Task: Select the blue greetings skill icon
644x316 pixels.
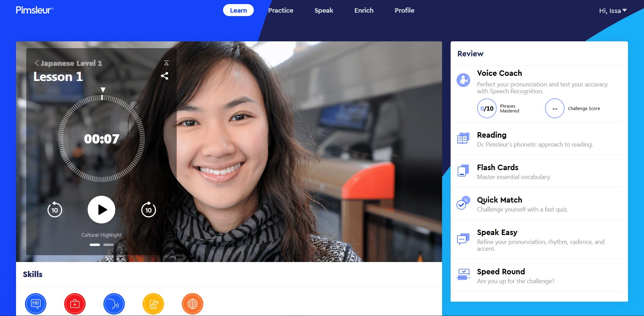Action: click(35, 303)
